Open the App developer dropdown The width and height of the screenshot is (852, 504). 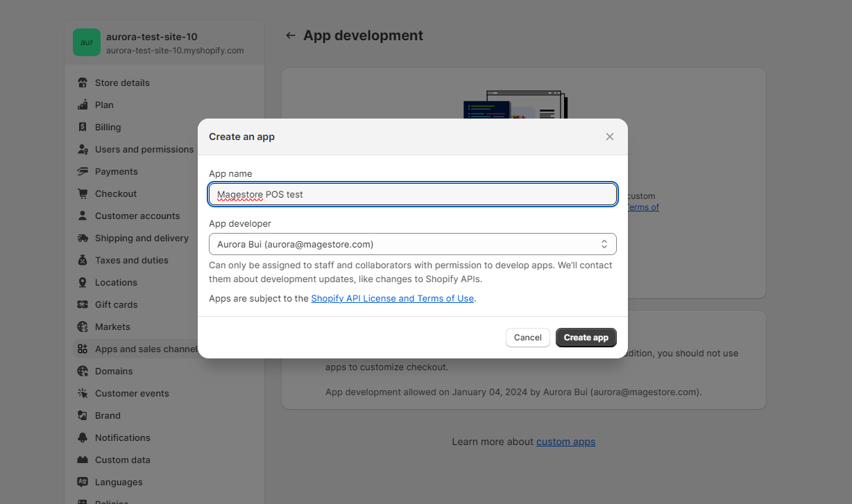pyautogui.click(x=413, y=244)
